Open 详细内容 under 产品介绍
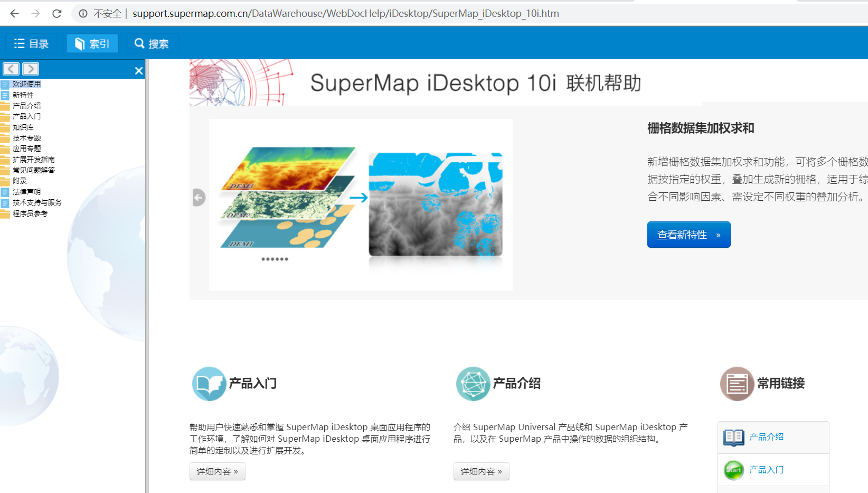868x493 pixels. pyautogui.click(x=482, y=471)
